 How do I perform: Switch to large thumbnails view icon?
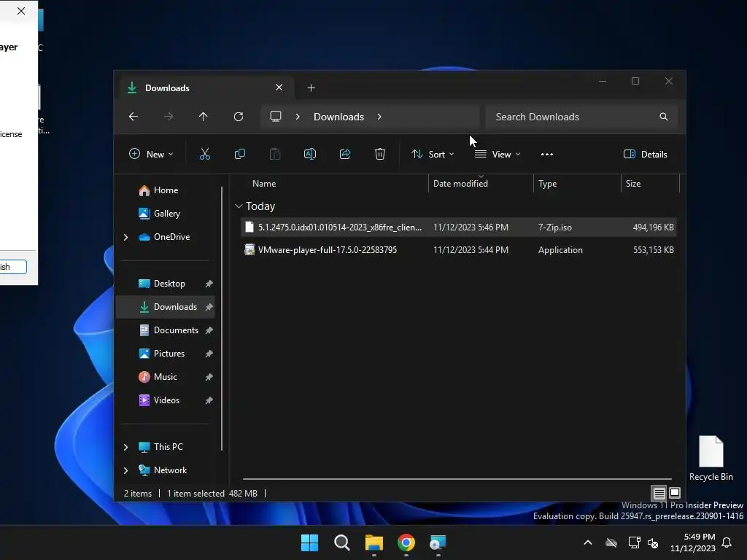[675, 493]
